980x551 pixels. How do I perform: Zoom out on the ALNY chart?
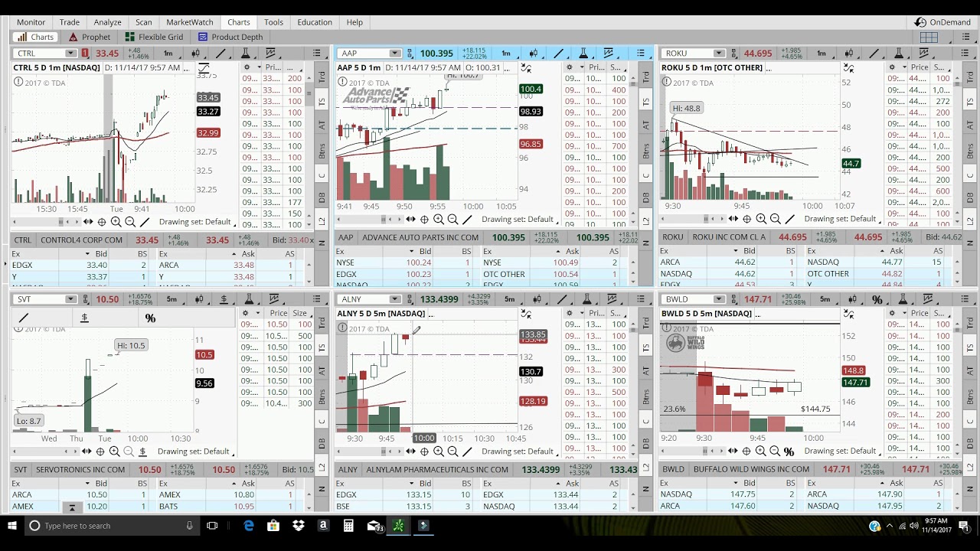pos(452,452)
